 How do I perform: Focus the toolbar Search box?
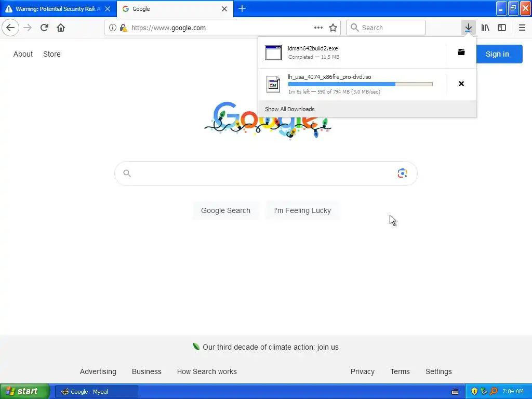point(386,28)
